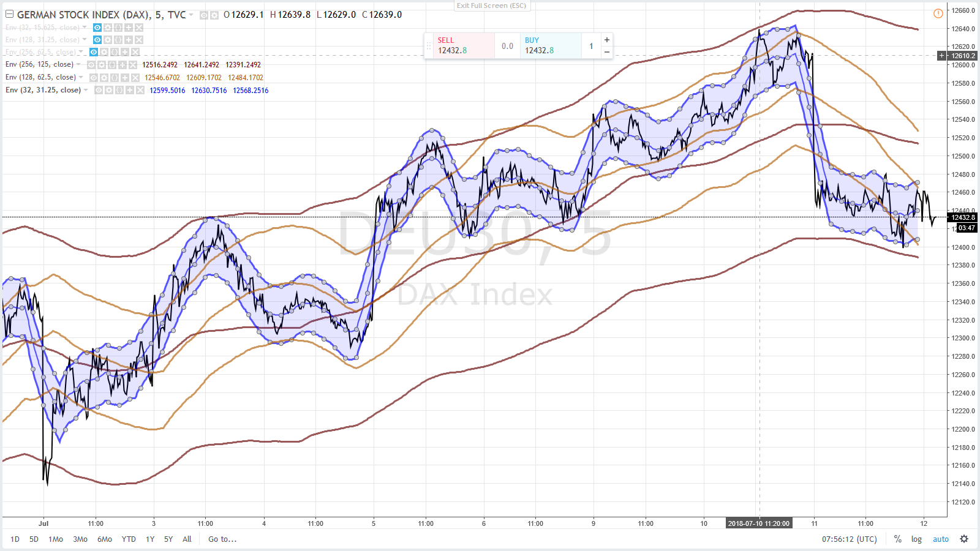Select the 1Y time range

coord(150,539)
